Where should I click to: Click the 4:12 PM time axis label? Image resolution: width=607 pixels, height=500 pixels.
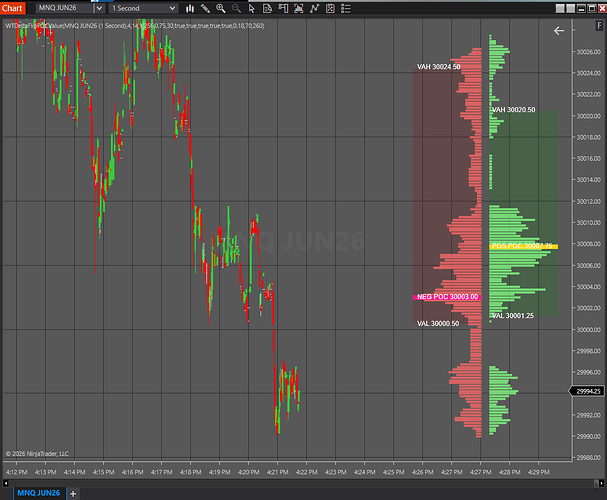(x=17, y=472)
